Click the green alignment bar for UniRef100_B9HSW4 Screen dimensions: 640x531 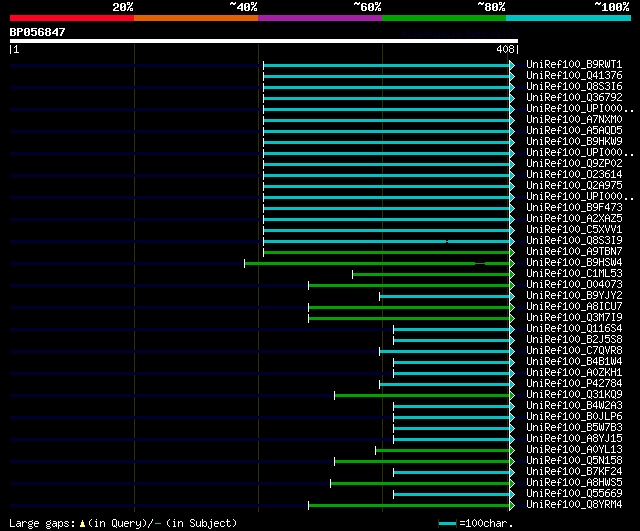(x=377, y=264)
